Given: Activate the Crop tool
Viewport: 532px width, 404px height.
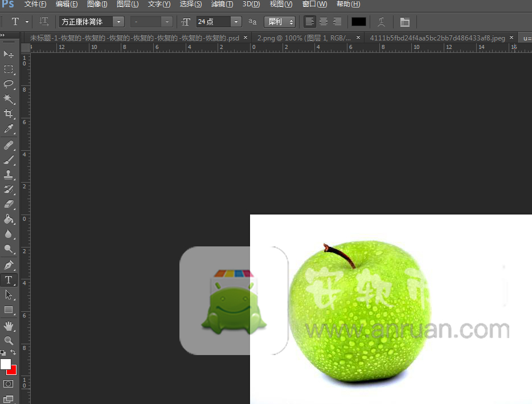Looking at the screenshot, I should (x=9, y=114).
